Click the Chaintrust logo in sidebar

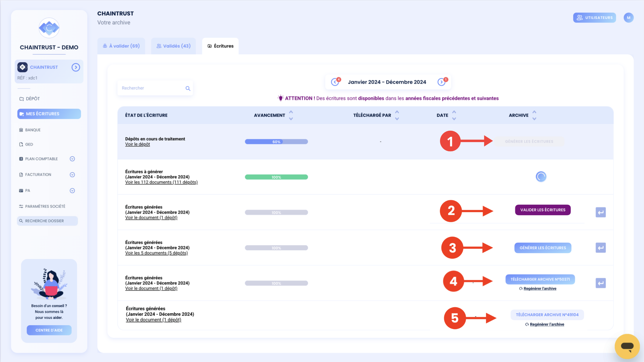tap(49, 28)
